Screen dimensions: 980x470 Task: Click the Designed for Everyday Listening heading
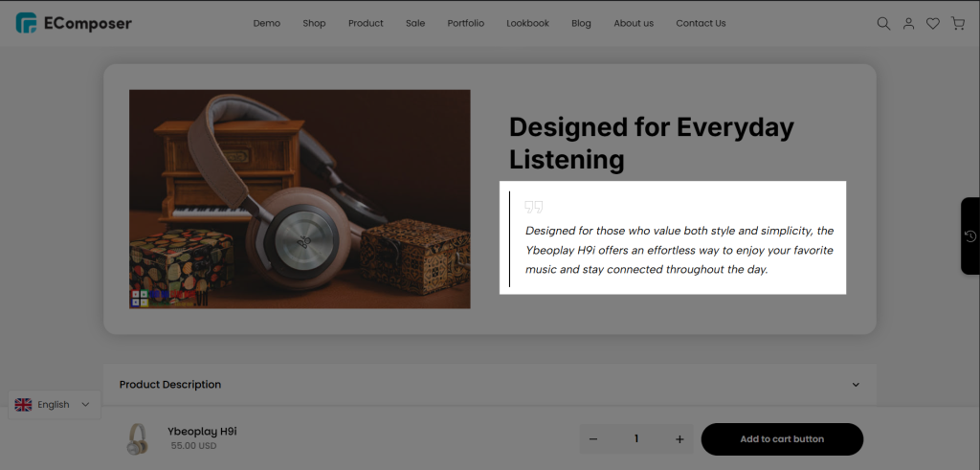pyautogui.click(x=651, y=144)
